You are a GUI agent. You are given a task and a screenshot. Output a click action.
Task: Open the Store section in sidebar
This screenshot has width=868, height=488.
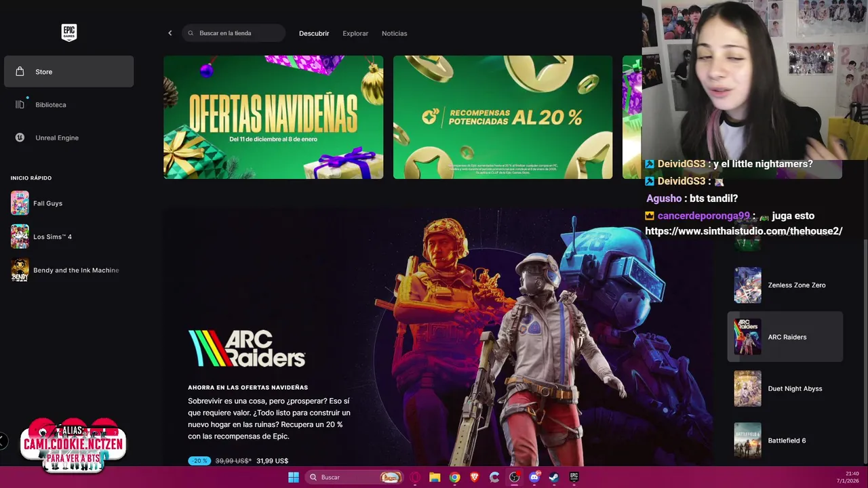[x=68, y=71]
